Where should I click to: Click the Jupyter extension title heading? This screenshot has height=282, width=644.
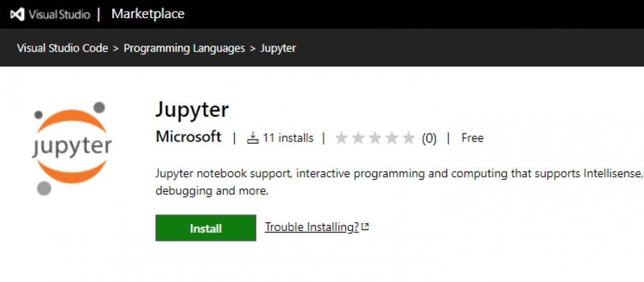(x=192, y=109)
